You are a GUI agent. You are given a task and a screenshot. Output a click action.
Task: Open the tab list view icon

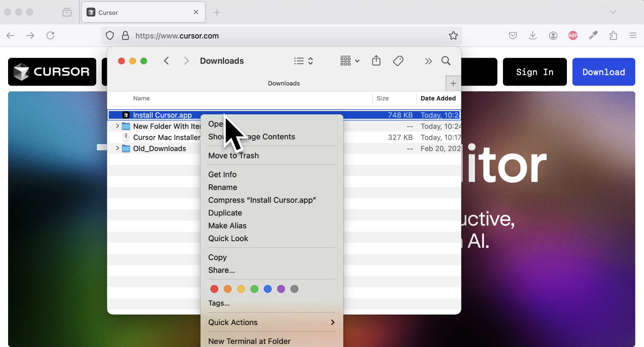67,13
